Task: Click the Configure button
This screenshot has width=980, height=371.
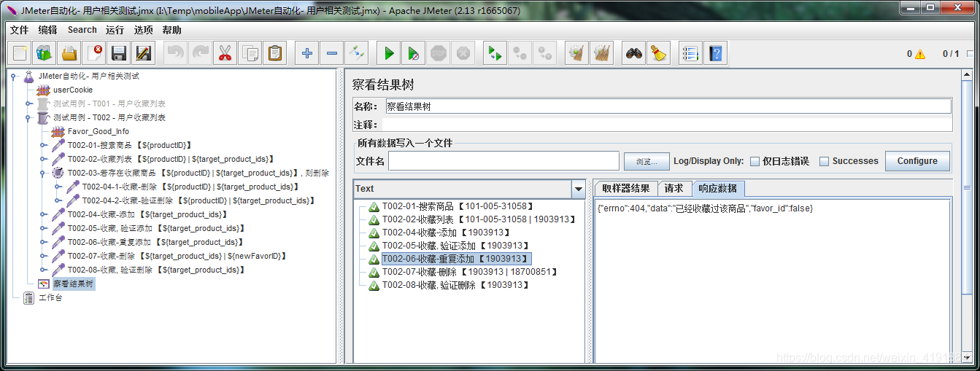Action: [x=917, y=161]
